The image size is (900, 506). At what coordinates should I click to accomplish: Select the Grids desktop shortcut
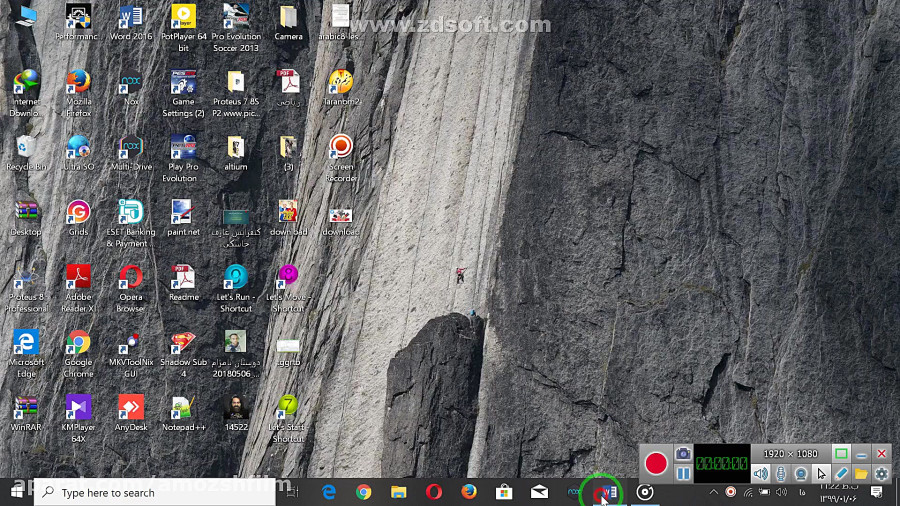pos(79,218)
